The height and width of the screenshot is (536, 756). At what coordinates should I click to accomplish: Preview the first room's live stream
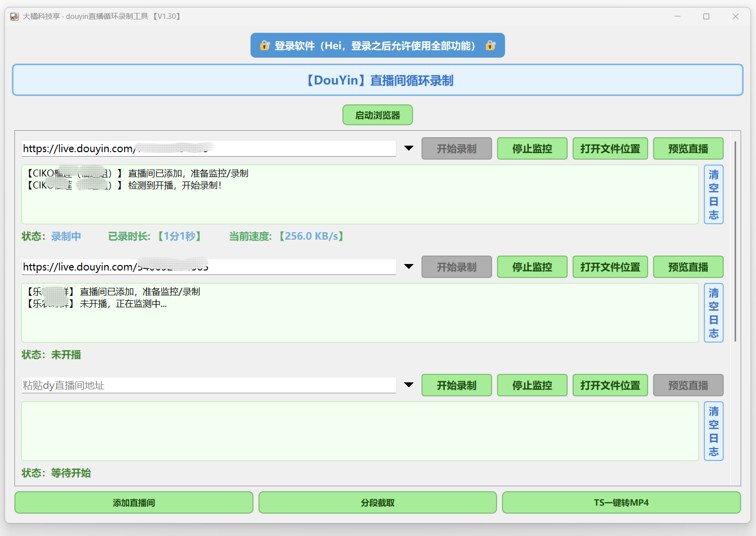coord(688,149)
